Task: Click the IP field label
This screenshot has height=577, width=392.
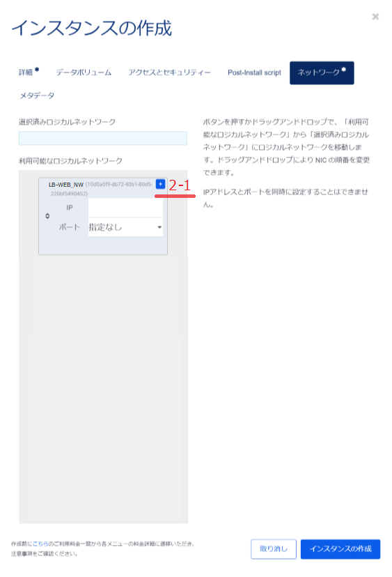Action: coord(70,208)
